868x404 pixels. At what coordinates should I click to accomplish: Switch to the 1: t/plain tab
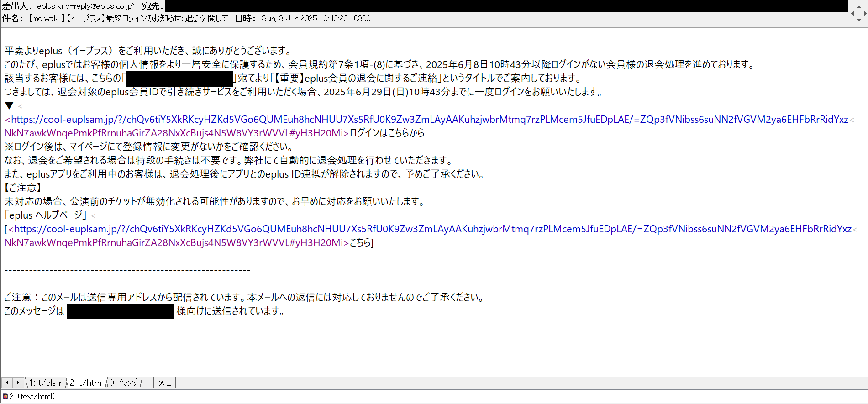pos(47,383)
